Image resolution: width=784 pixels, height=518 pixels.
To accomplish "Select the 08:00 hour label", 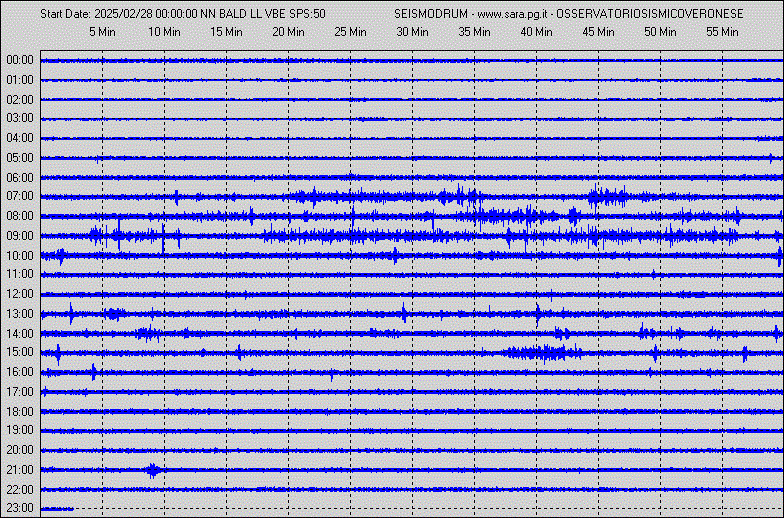I will (20, 216).
